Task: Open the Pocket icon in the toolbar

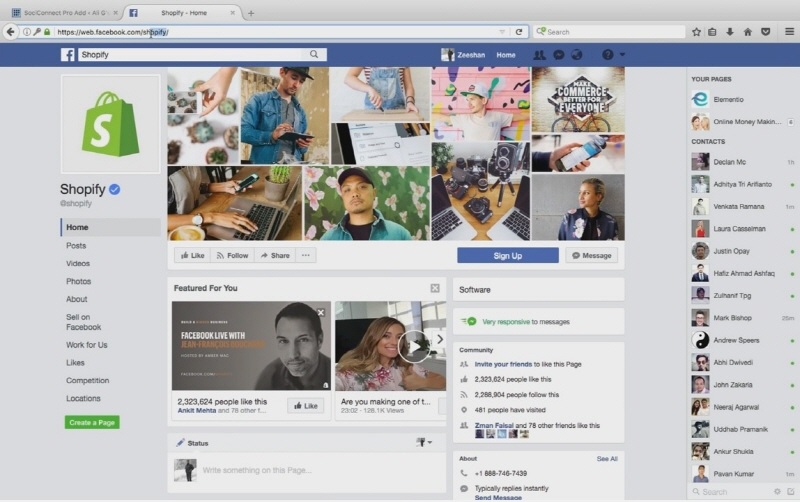Action: tap(765, 32)
